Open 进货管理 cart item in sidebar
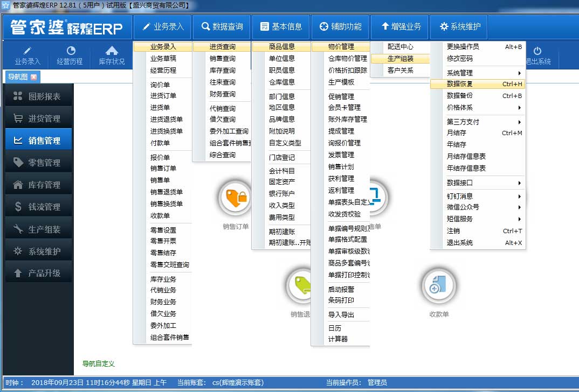 click(x=38, y=118)
